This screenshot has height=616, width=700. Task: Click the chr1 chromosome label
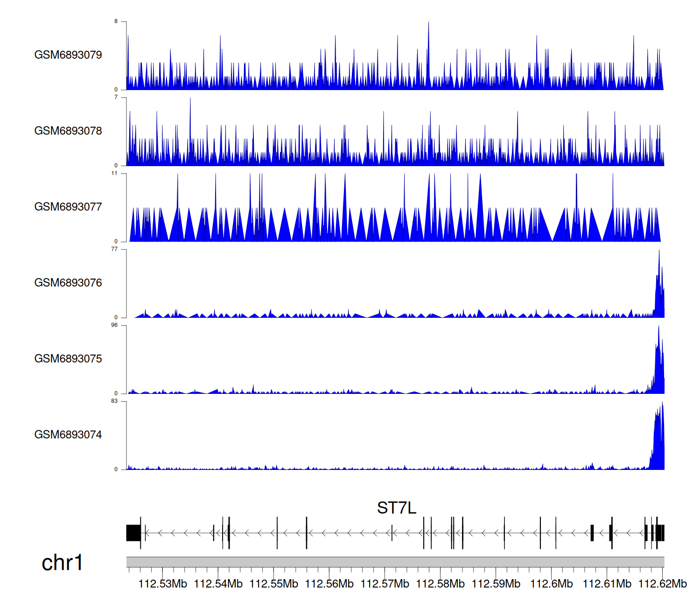62,563
